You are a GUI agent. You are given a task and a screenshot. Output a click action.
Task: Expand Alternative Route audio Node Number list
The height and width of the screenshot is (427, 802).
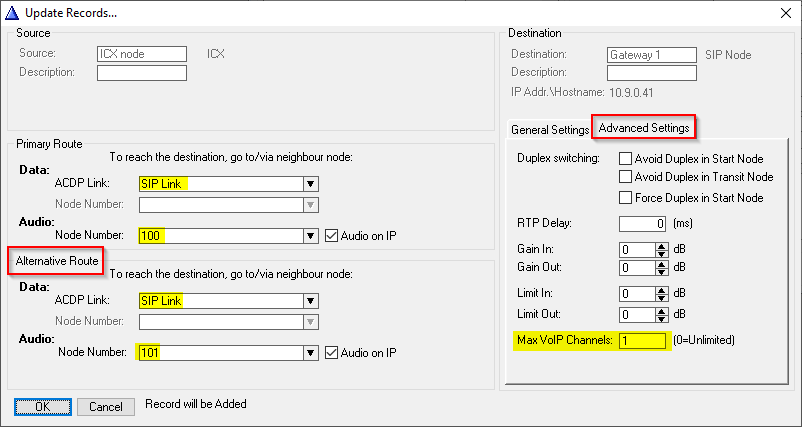(311, 352)
